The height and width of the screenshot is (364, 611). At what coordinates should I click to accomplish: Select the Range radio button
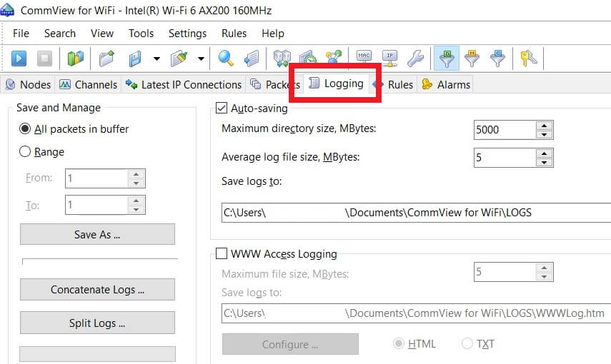point(25,151)
